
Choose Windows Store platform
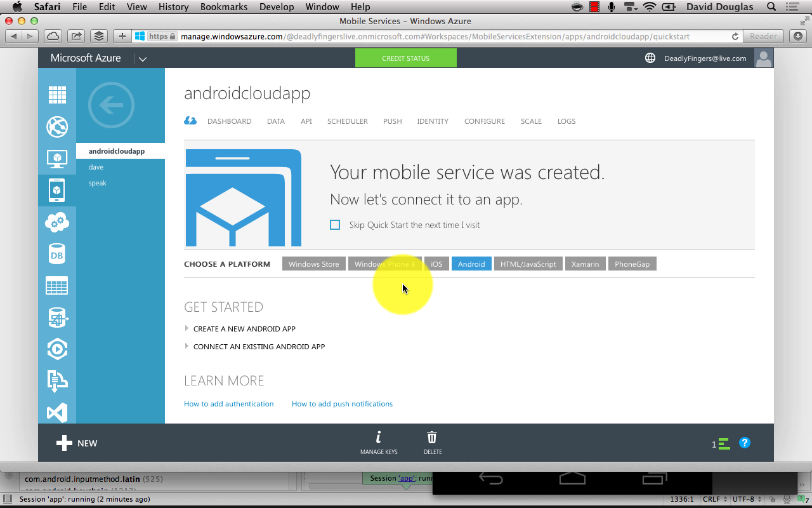(313, 264)
